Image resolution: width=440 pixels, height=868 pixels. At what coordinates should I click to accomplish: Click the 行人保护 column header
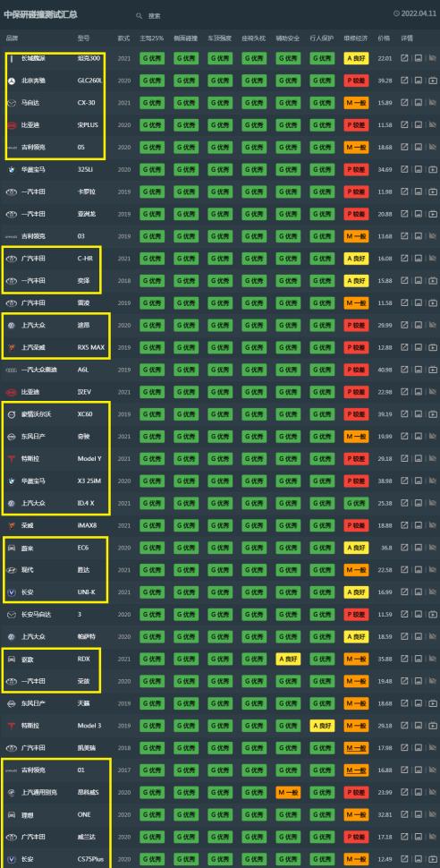coord(322,38)
